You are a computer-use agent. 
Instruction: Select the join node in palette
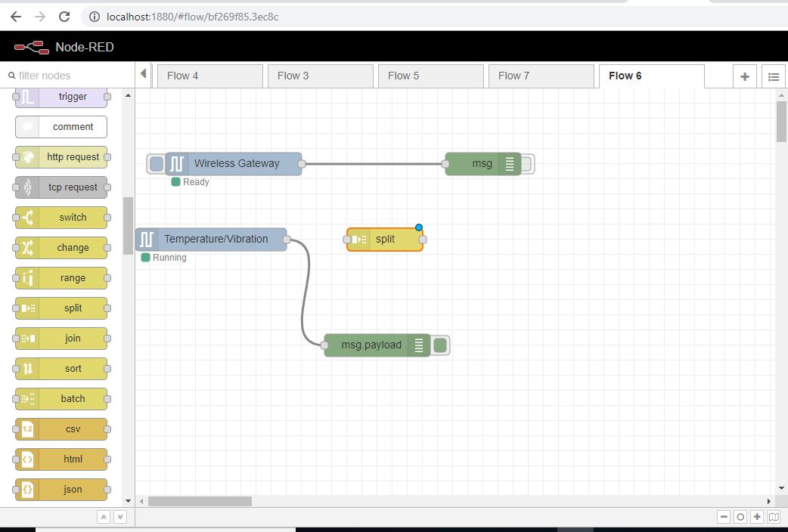[x=61, y=338]
